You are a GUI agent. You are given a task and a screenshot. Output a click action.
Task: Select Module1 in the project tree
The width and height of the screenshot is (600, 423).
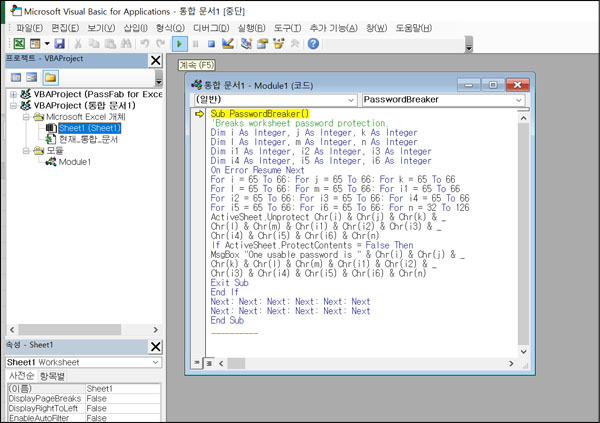tap(74, 161)
